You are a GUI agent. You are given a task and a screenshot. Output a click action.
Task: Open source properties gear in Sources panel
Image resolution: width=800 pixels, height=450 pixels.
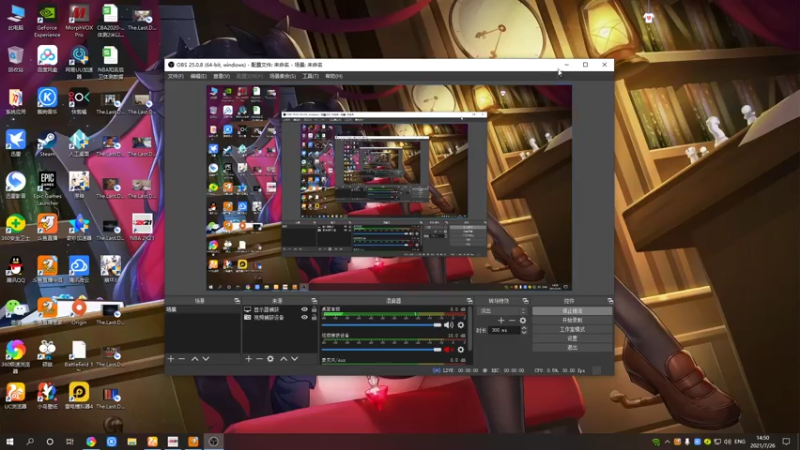coord(270,359)
